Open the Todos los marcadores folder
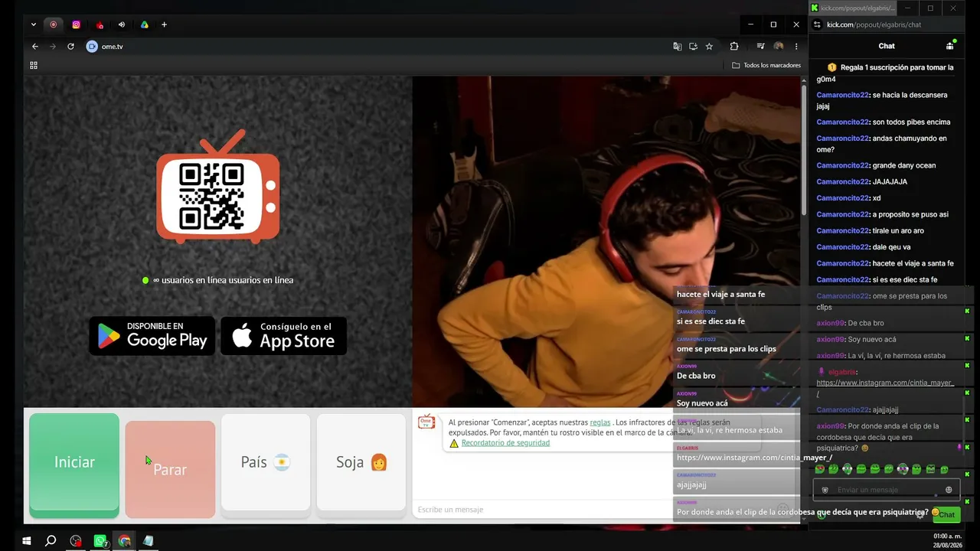Image resolution: width=980 pixels, height=551 pixels. pyautogui.click(x=766, y=65)
